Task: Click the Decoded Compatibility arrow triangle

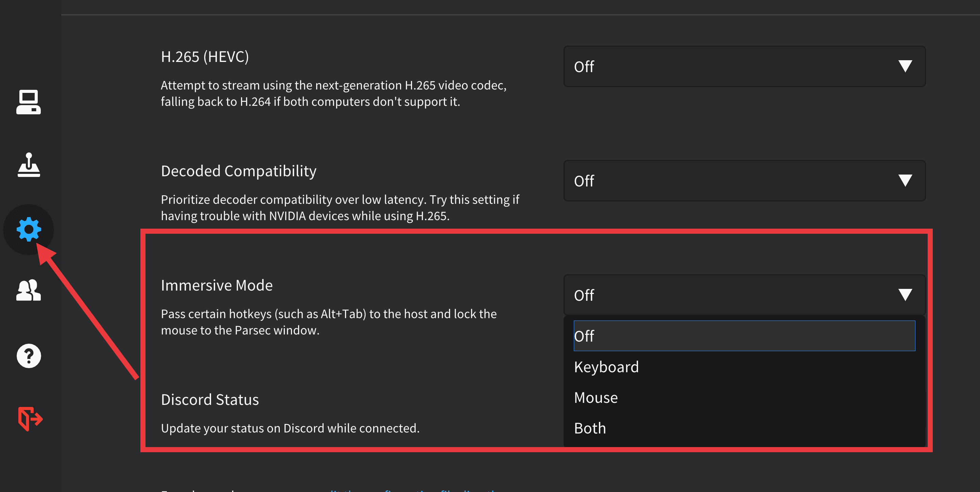Action: coord(905,180)
